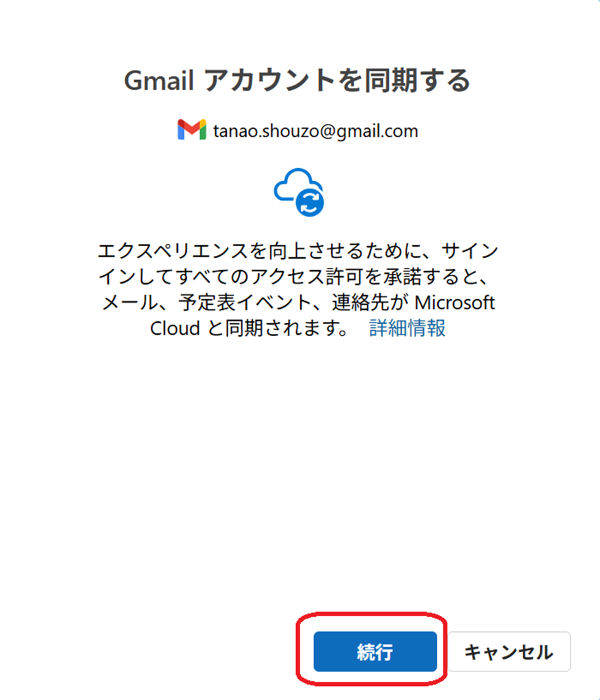Click the Gmail logo icon

point(191,129)
